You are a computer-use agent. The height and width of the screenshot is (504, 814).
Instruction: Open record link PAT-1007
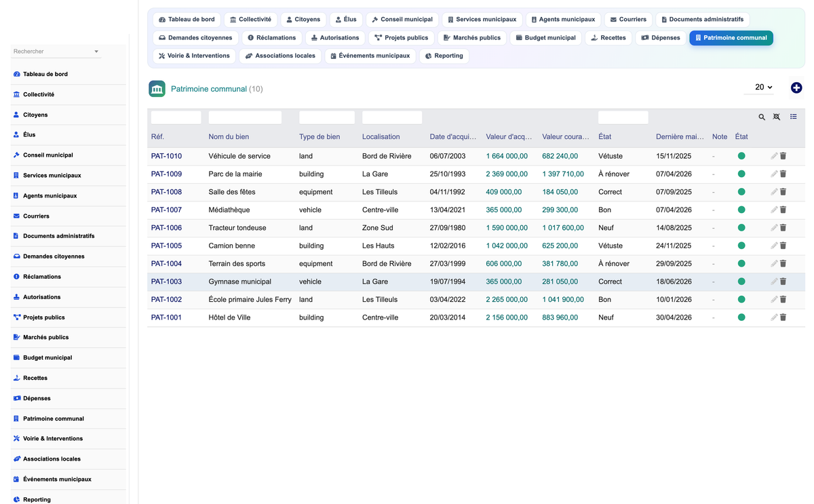tap(166, 210)
